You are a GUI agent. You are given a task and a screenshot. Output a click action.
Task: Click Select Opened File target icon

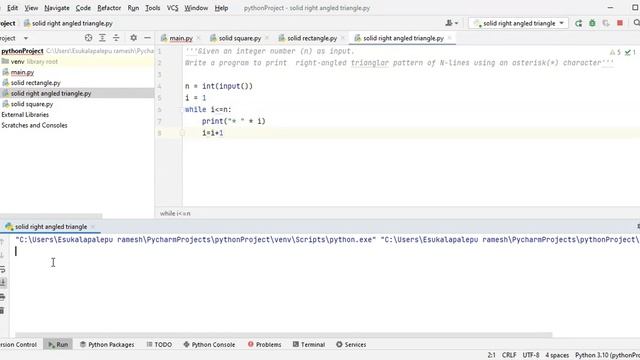88,38
